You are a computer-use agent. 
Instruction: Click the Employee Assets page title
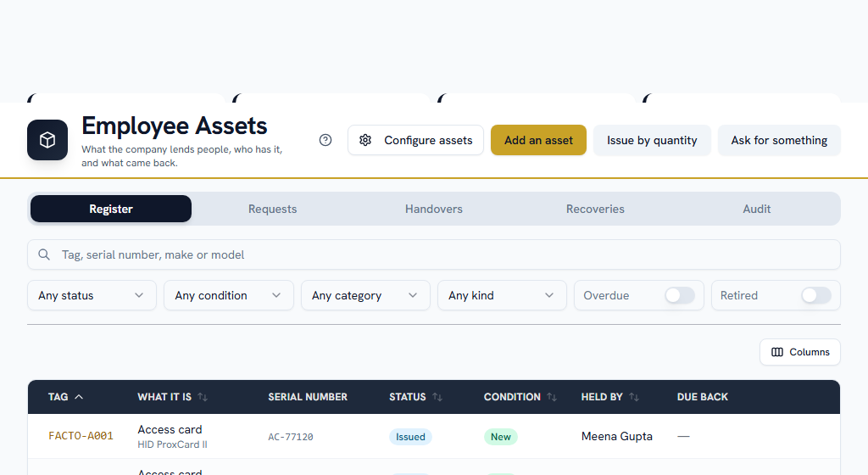click(x=175, y=126)
